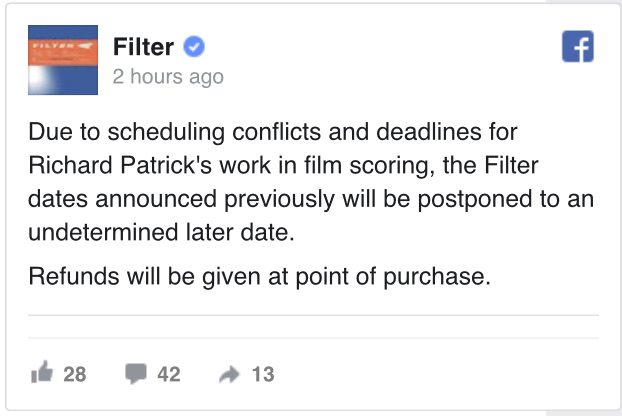This screenshot has height=416, width=622.
Task: Click the word "purchase" at sentence end
Action: point(433,277)
